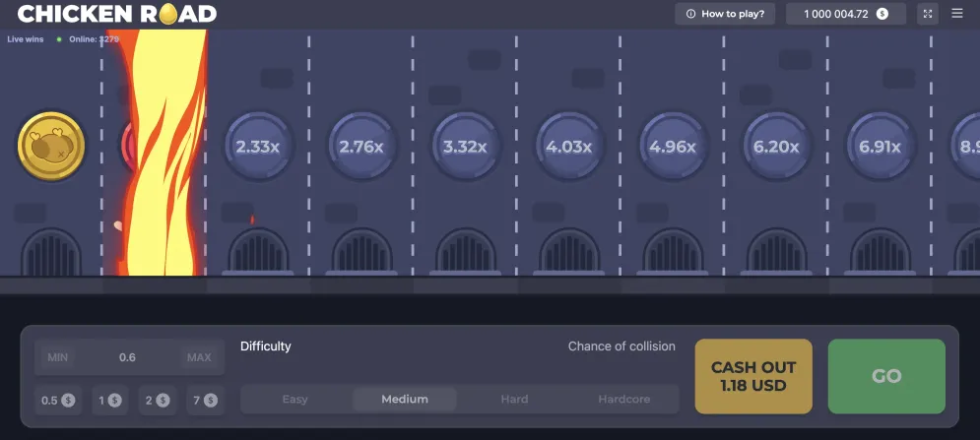Select the 4.03x multiplier manhole
This screenshot has height=440, width=980.
pyautogui.click(x=568, y=147)
